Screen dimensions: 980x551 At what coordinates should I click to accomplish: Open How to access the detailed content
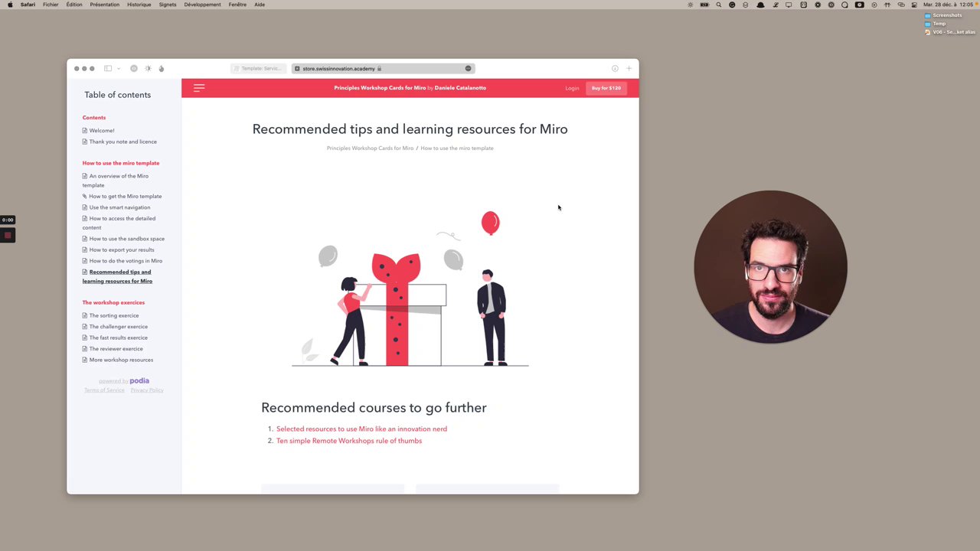(x=119, y=223)
